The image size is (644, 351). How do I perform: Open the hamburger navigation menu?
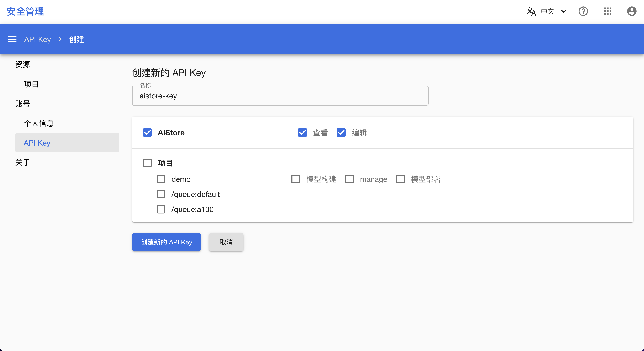(x=12, y=39)
